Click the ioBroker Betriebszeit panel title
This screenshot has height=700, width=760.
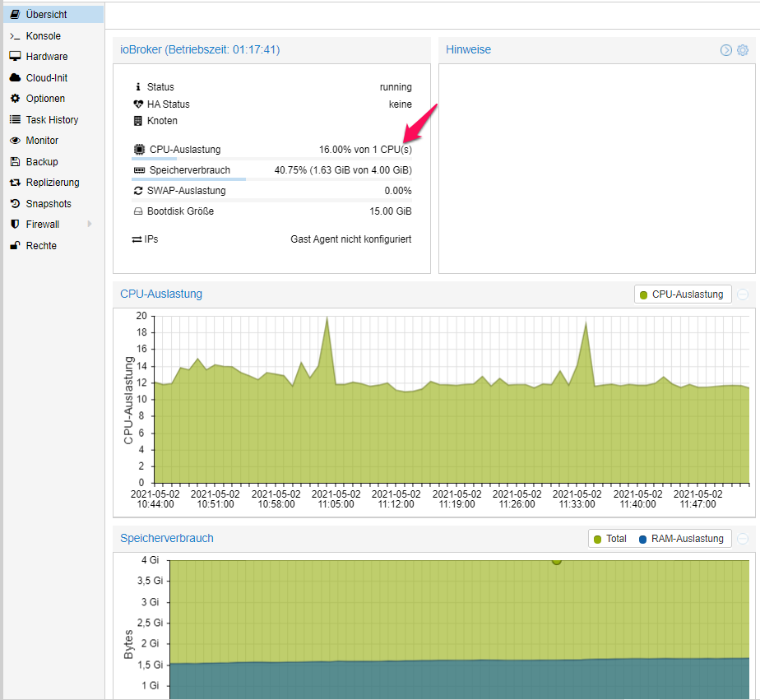point(200,50)
